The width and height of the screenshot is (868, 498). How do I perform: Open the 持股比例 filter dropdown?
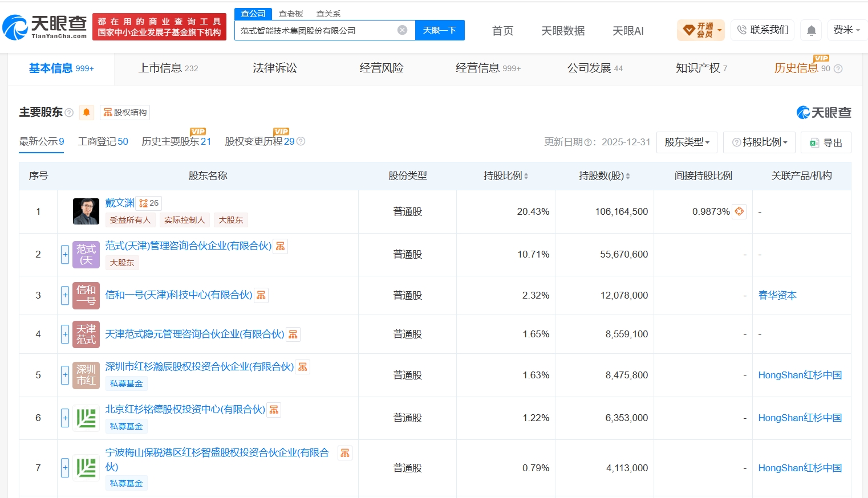[759, 142]
